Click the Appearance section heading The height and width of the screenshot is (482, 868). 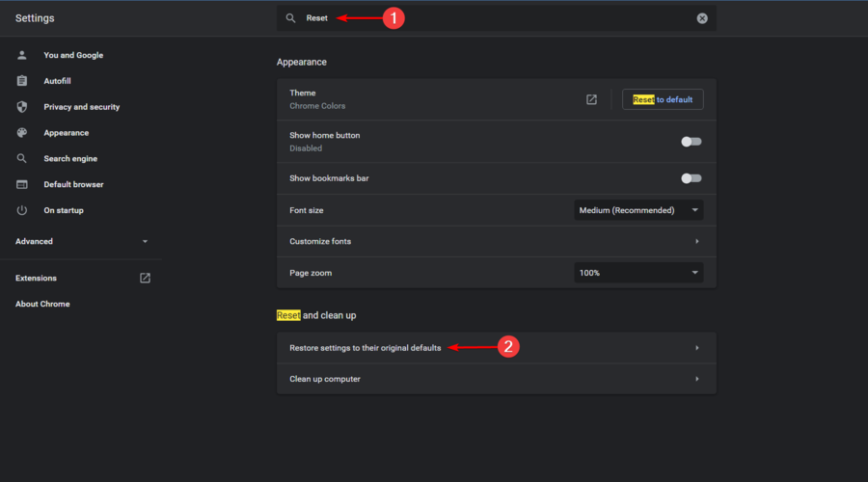[x=302, y=62]
